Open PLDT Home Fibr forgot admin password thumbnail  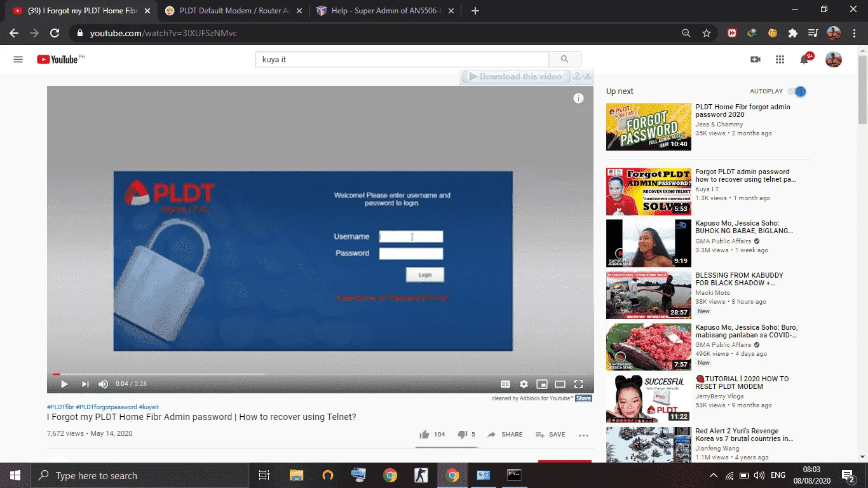coord(648,126)
